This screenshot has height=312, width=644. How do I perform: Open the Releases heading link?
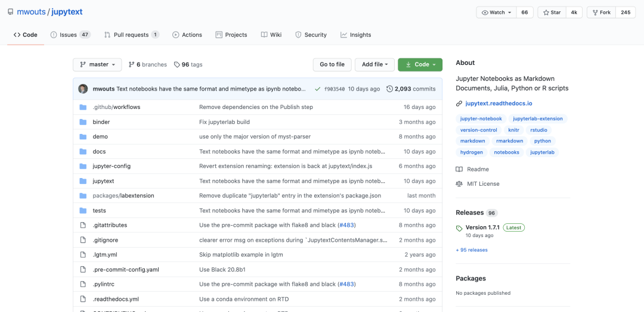click(x=470, y=213)
